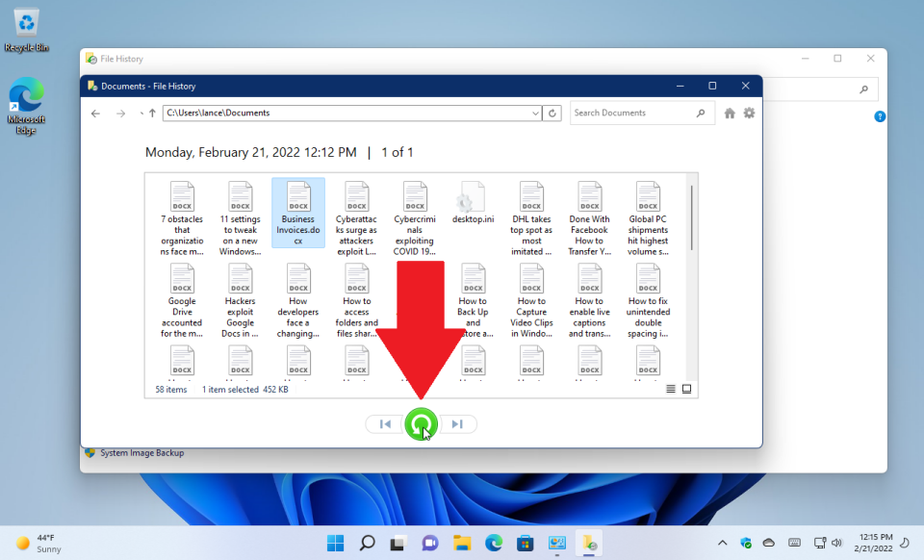Viewport: 924px width, 560px height.
Task: Open System Image Backup link
Action: point(142,453)
